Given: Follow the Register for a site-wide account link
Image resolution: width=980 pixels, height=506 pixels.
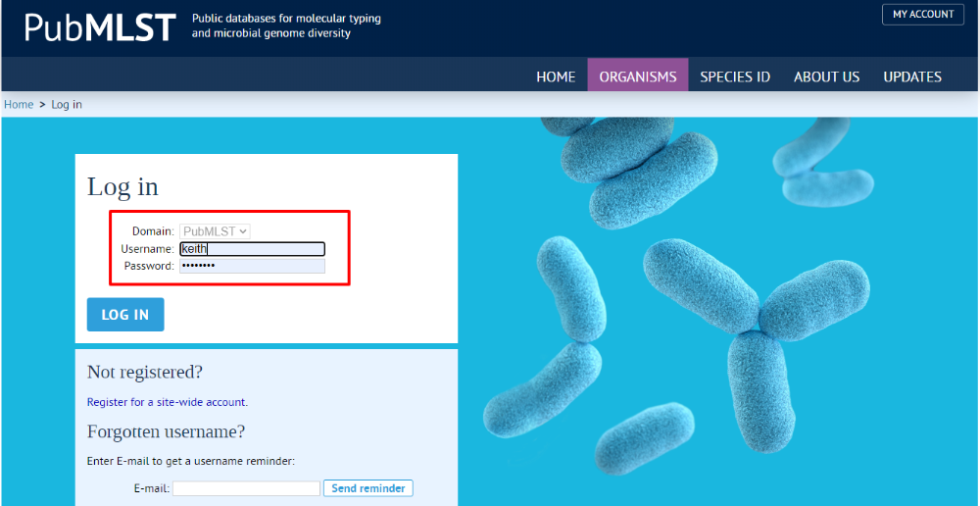Looking at the screenshot, I should [x=167, y=402].
